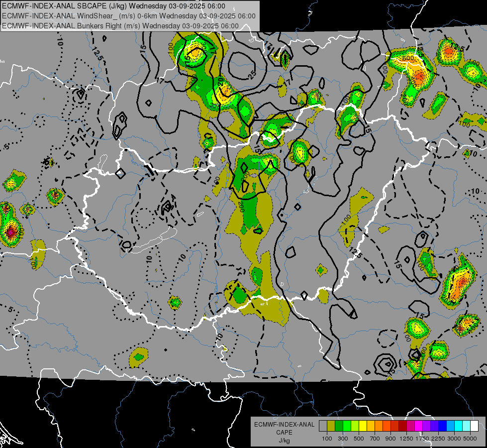This screenshot has height=448, width=487.
Task: Click the 600 CAPE contour label
Action: (408, 58)
